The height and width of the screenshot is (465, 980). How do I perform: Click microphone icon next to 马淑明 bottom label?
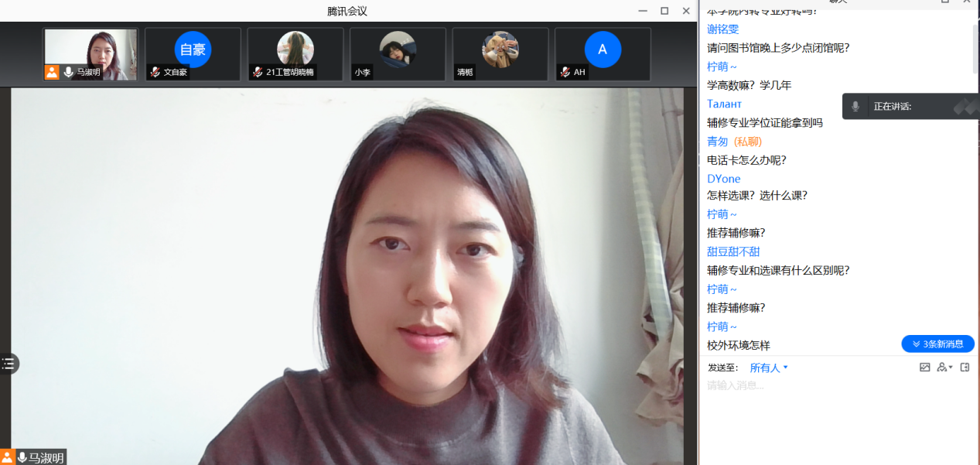[x=22, y=457]
